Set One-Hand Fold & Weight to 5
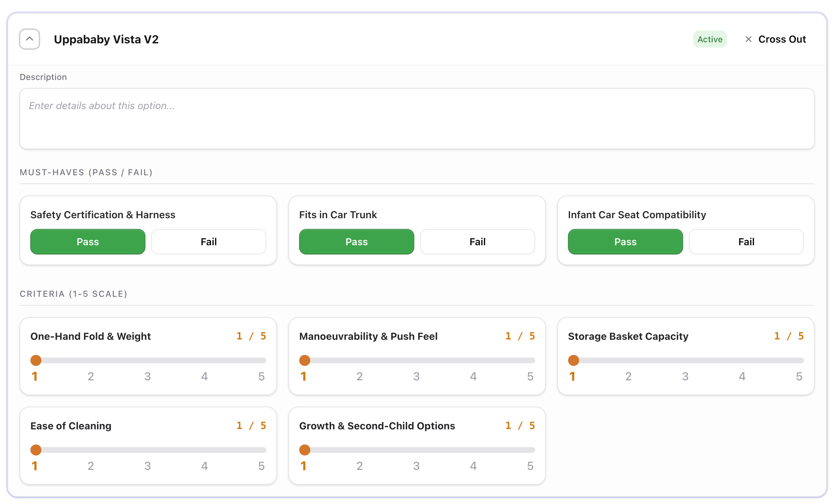835x504 pixels. tap(261, 376)
